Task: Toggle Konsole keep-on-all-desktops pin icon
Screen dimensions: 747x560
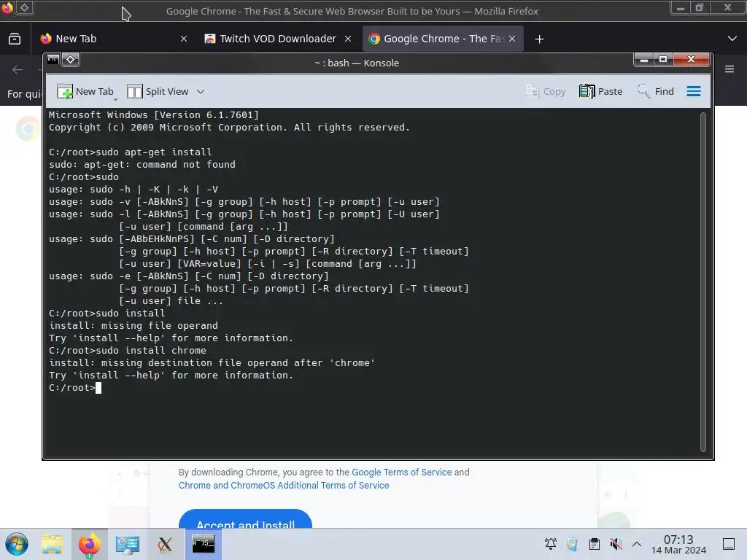Action: click(x=71, y=60)
